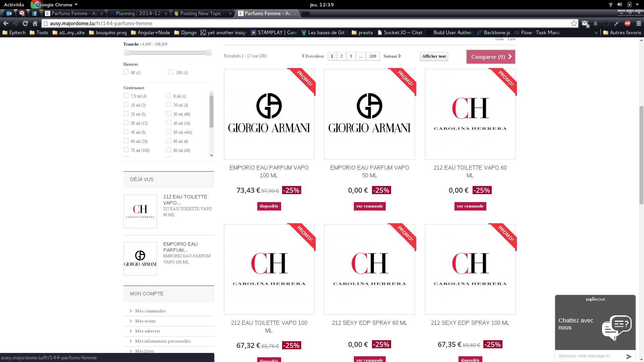Viewport: 644px width, 362px height.
Task: Switch to the Planning : 2014-12 tab
Action: (x=139, y=13)
